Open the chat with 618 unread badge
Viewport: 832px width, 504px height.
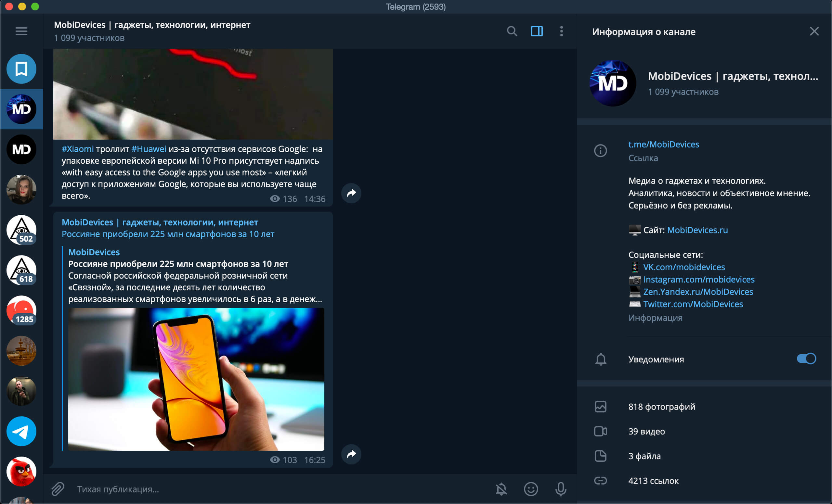point(21,270)
